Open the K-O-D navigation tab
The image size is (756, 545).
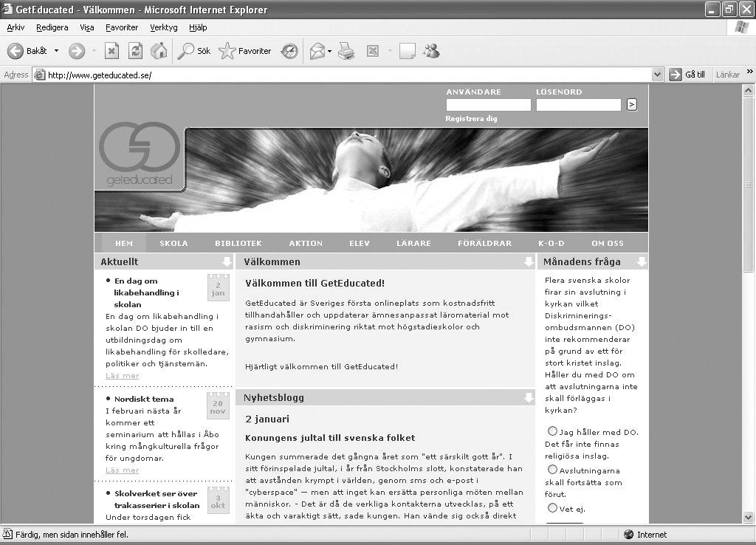(x=551, y=243)
